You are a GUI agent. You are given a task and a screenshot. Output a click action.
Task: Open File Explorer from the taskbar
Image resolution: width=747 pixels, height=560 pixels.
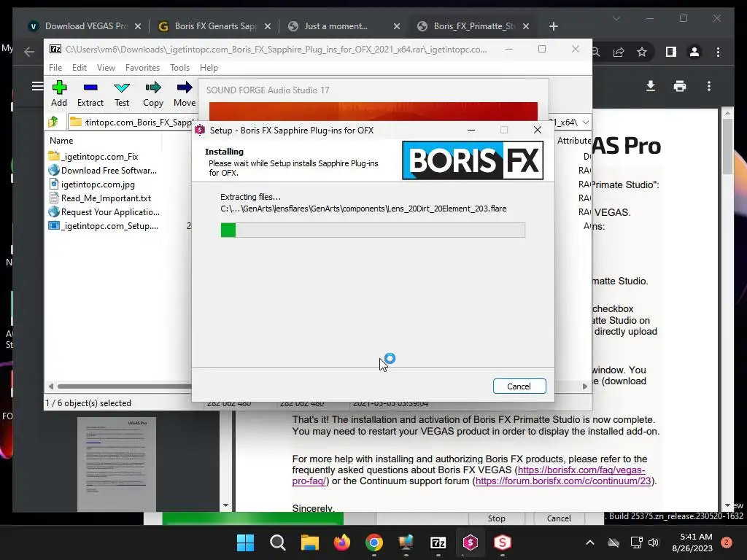click(x=309, y=542)
